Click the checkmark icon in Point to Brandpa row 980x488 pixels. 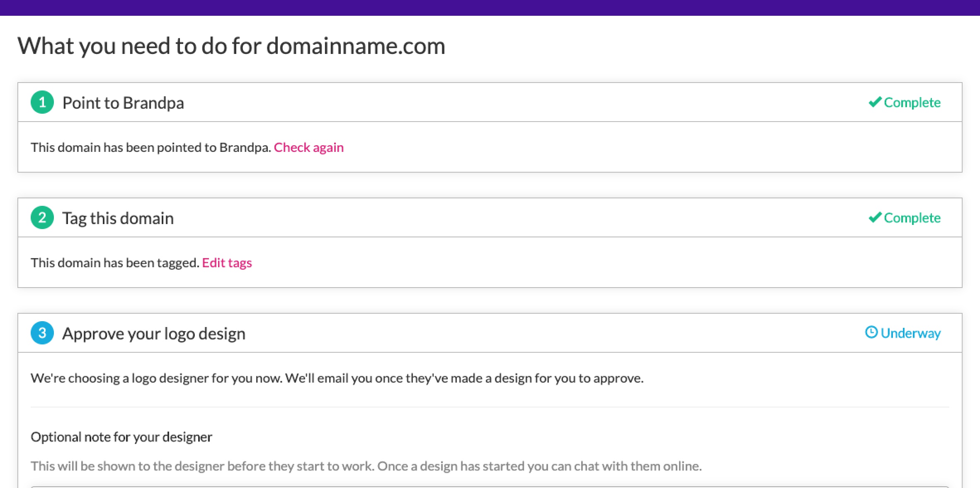(x=875, y=102)
